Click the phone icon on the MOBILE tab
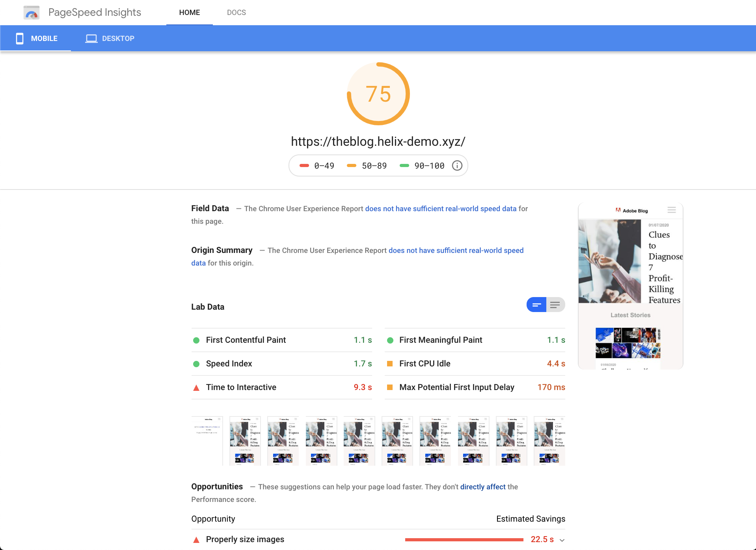Viewport: 756px width, 550px height. point(20,38)
